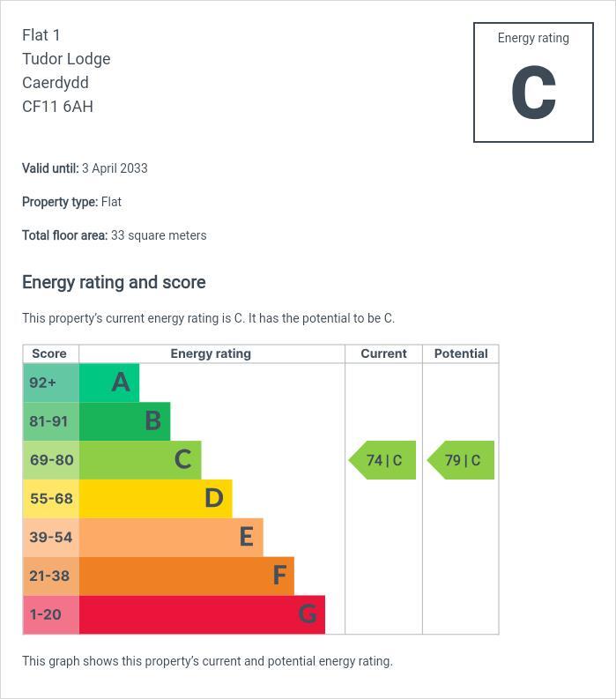Select the B rating bar
Viewport: 616px width, 699px height.
coord(124,421)
